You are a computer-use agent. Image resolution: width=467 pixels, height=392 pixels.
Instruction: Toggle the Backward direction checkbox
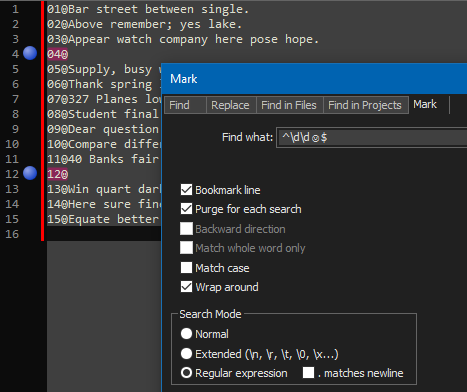pyautogui.click(x=186, y=229)
